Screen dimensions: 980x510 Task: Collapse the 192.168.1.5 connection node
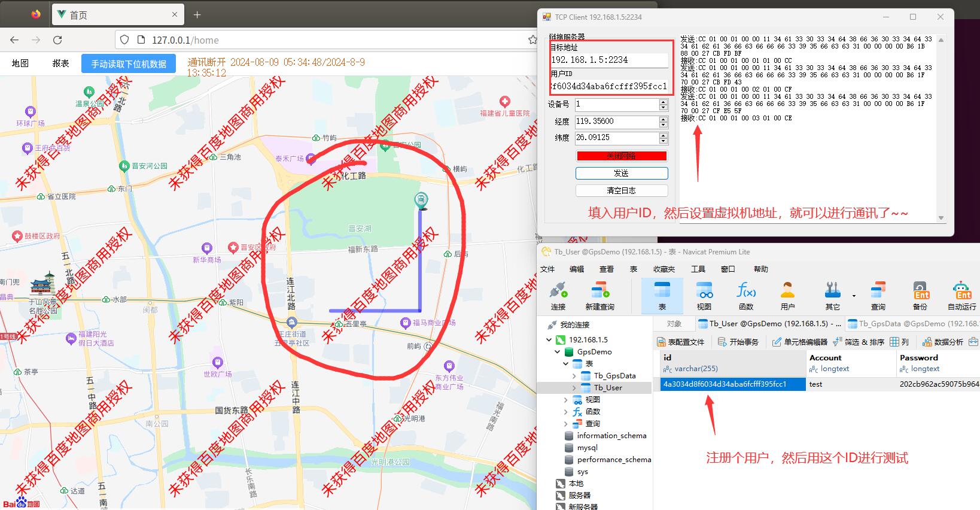pyautogui.click(x=549, y=340)
